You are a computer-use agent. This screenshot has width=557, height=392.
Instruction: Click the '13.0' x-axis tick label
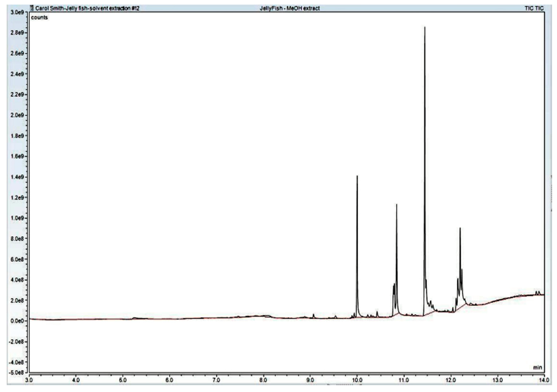click(x=498, y=380)
